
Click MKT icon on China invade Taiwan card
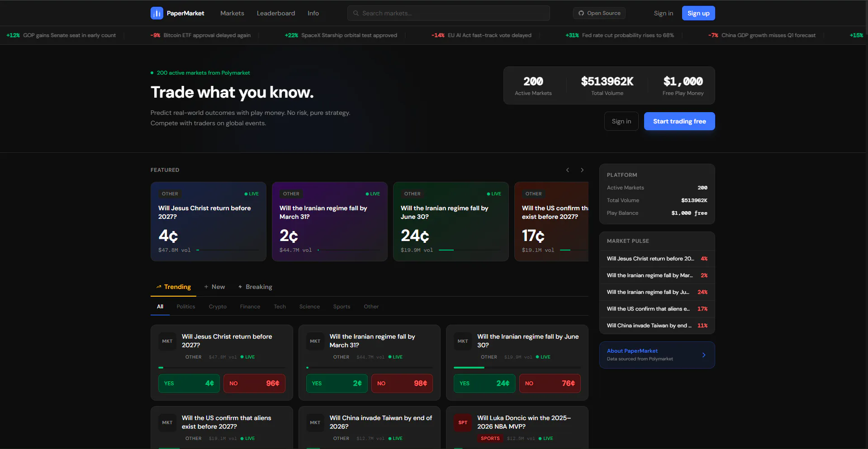click(x=315, y=423)
